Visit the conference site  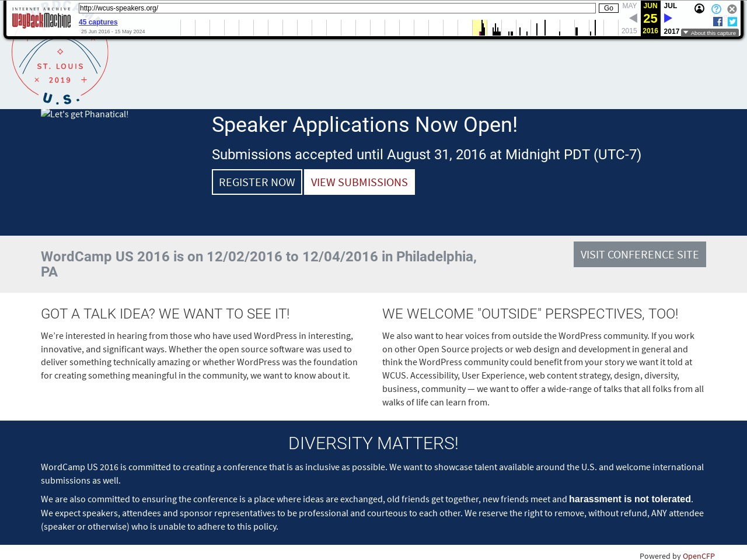(x=639, y=254)
